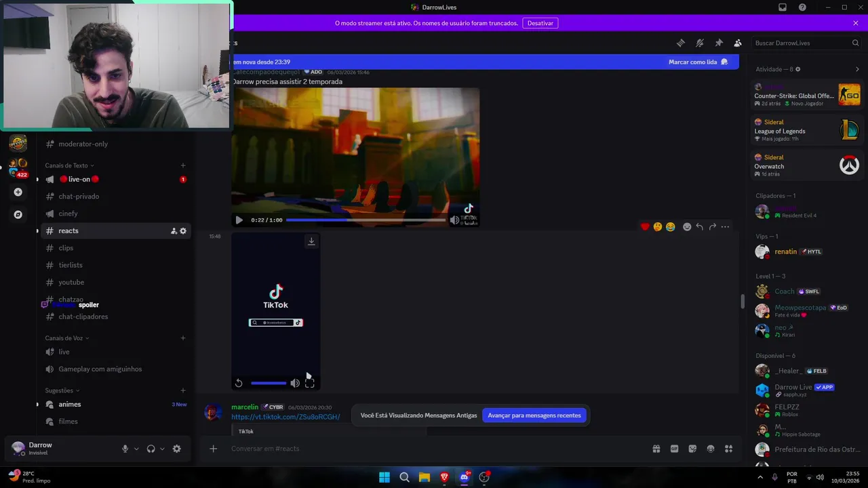
Task: Open microphone input options chevron
Action: [x=136, y=449]
